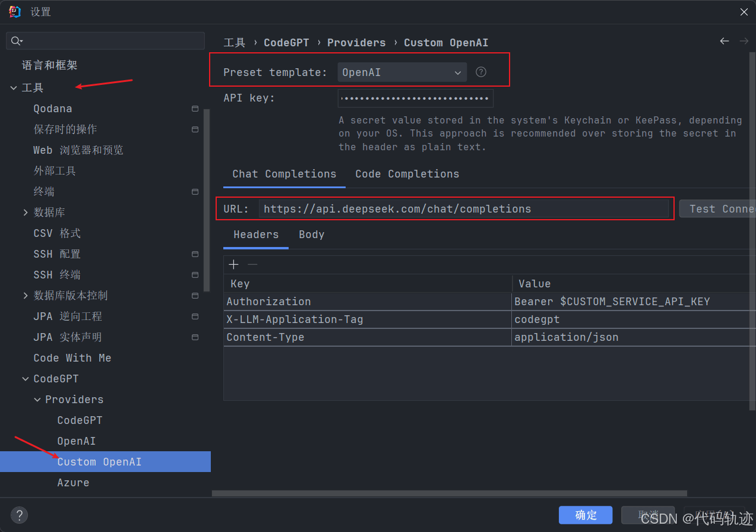The height and width of the screenshot is (532, 756).
Task: Click the help question mark beside Preset template
Action: point(481,72)
